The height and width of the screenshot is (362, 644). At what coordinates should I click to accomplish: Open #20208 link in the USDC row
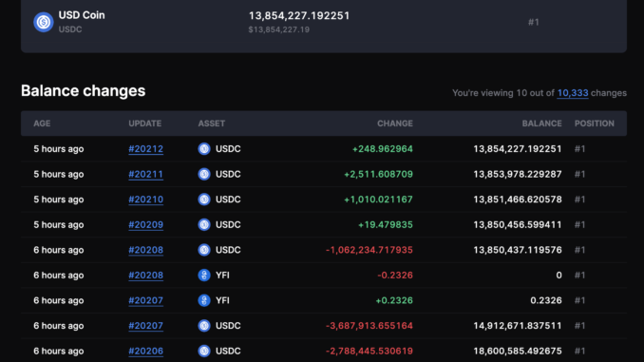coord(146,250)
